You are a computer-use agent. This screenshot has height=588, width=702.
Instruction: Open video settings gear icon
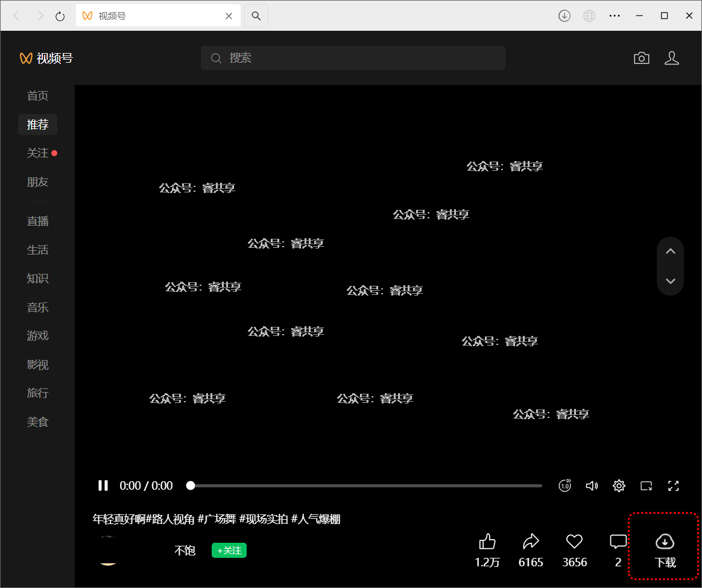(619, 485)
